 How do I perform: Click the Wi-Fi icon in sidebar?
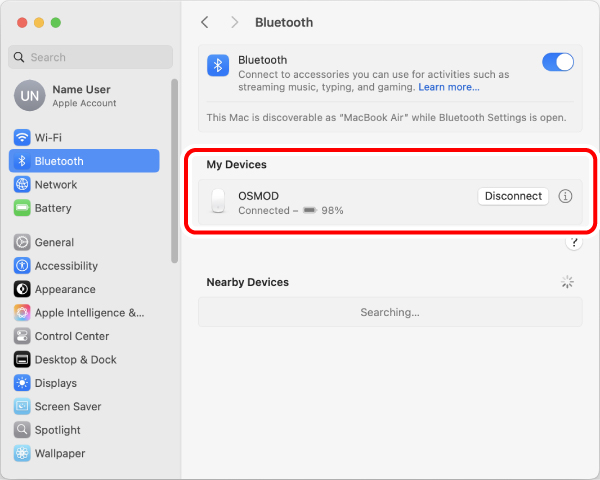pyautogui.click(x=22, y=137)
